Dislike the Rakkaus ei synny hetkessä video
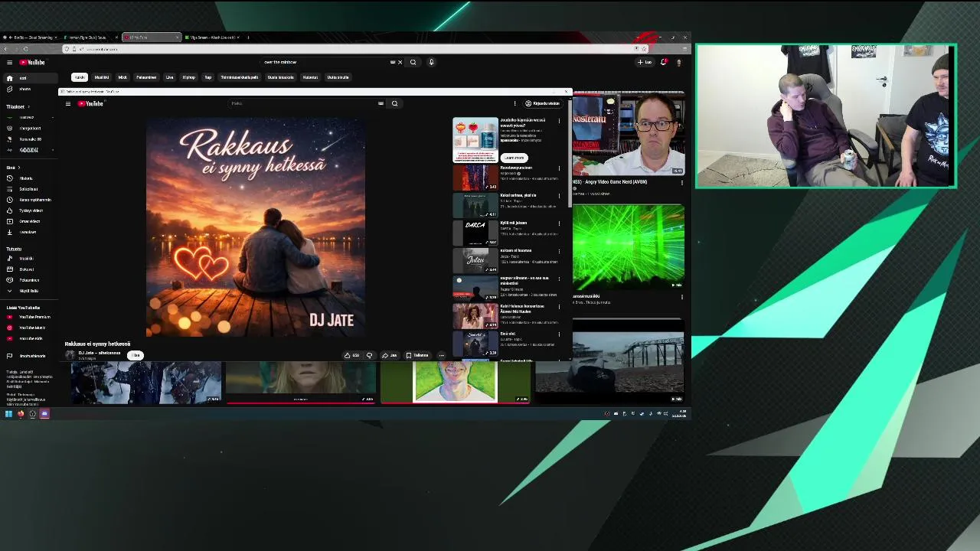980x551 pixels. 369,355
